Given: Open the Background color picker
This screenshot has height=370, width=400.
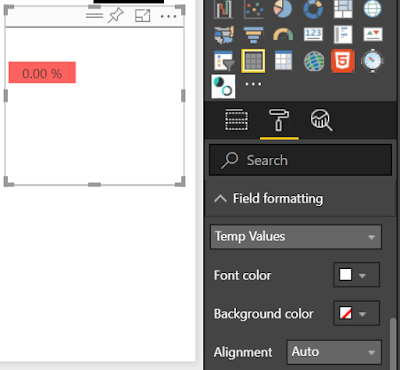Looking at the screenshot, I should (x=356, y=313).
